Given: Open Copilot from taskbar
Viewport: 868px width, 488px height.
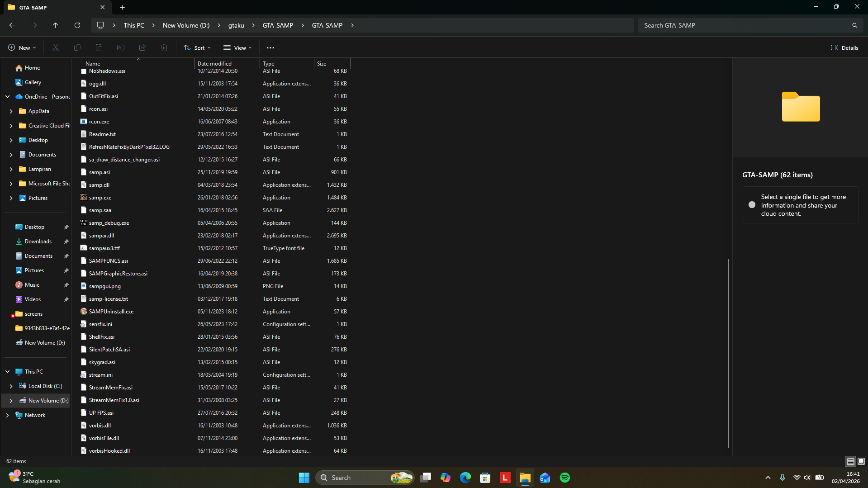Looking at the screenshot, I should (x=446, y=478).
